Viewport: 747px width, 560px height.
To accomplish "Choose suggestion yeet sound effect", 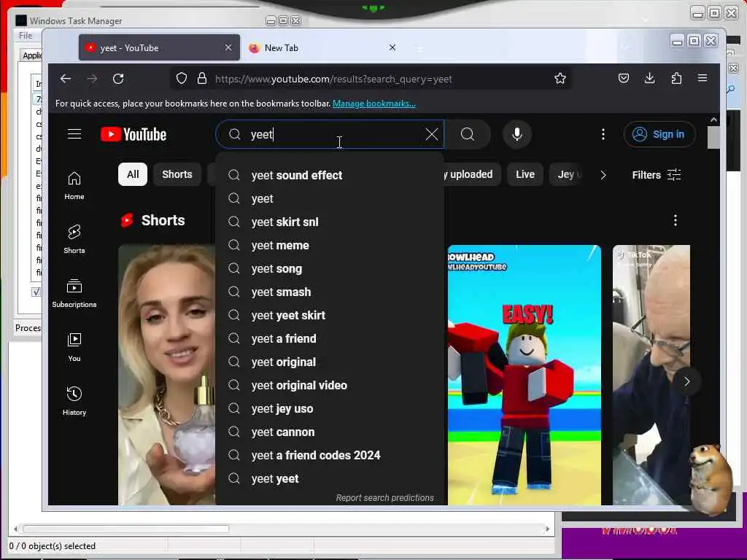I will pos(330,175).
